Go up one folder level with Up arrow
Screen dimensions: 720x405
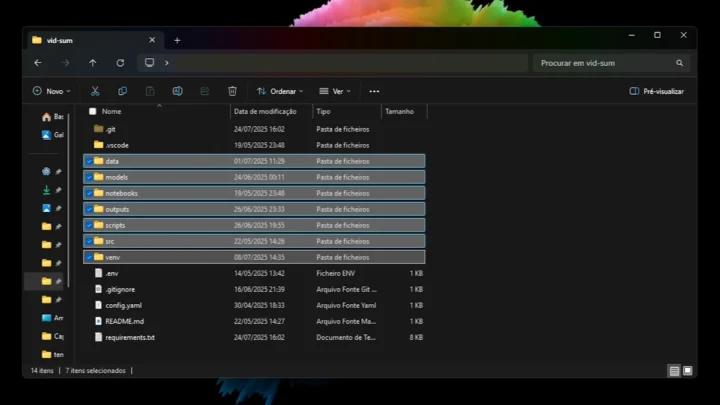93,63
